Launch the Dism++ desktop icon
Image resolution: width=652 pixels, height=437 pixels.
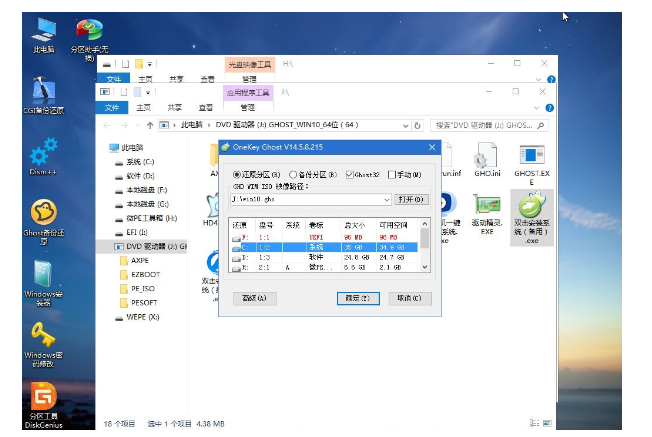pyautogui.click(x=43, y=156)
